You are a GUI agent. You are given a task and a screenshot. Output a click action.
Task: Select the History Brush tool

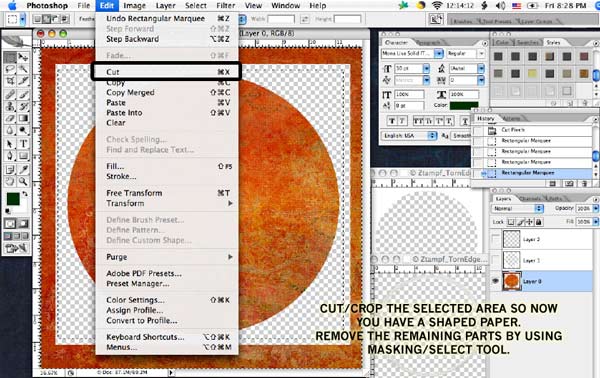(23, 106)
